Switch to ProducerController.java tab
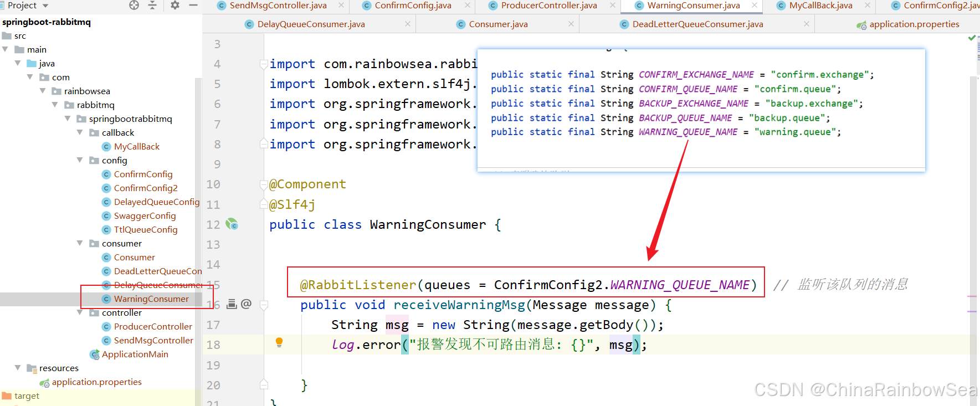Screen dimensions: 980x406 pyautogui.click(x=548, y=6)
